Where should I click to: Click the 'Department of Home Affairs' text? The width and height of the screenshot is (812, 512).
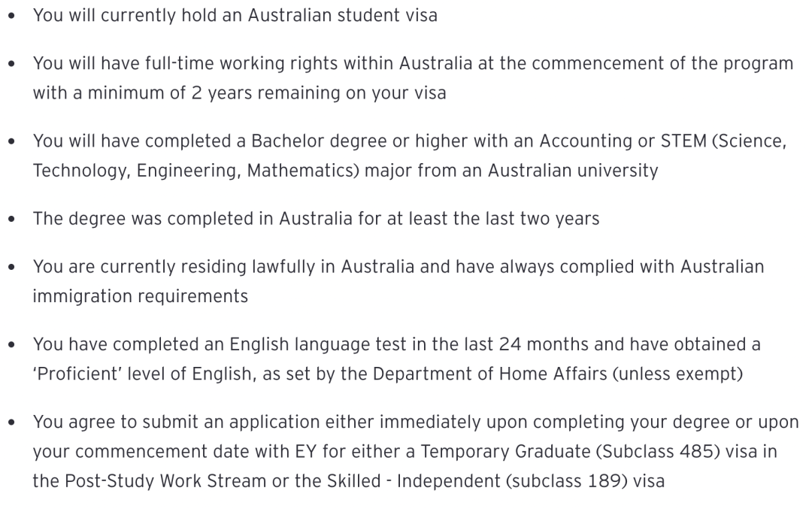pyautogui.click(x=490, y=374)
